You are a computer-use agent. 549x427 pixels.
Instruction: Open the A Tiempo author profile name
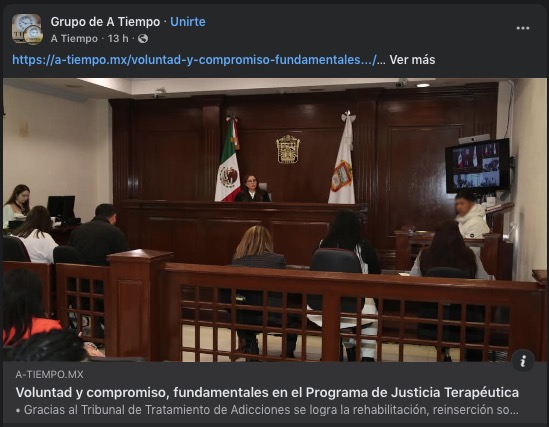click(74, 38)
